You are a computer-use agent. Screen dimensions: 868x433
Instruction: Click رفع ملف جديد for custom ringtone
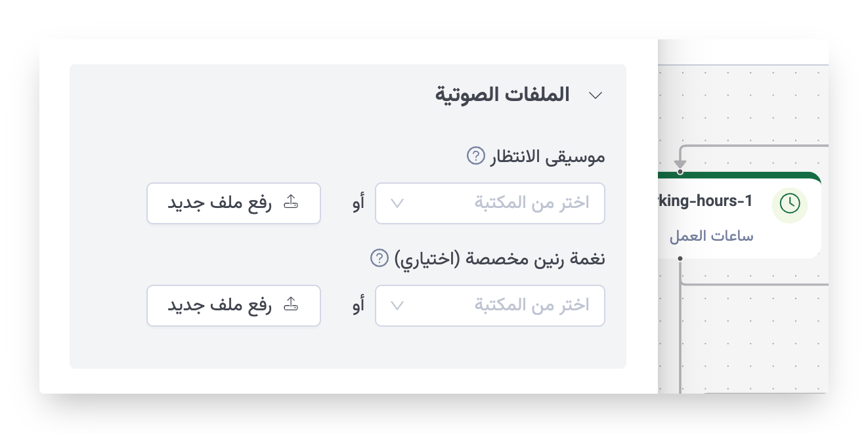234,306
